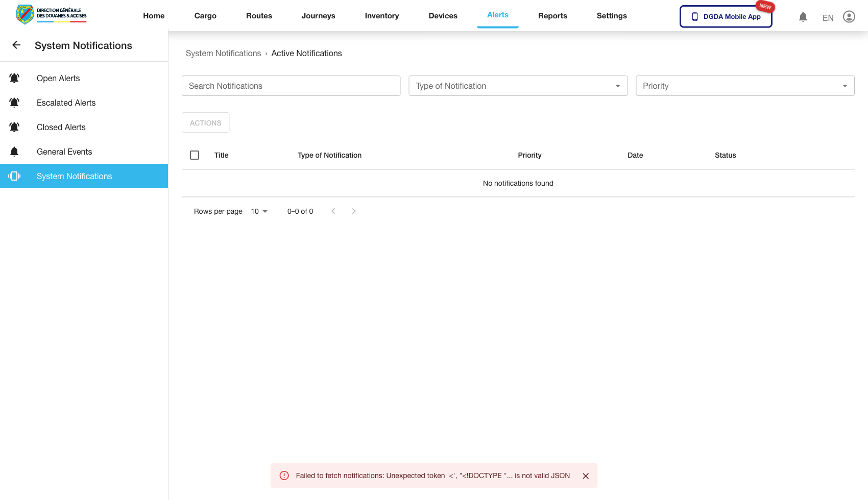Open the user account profile icon

click(849, 16)
